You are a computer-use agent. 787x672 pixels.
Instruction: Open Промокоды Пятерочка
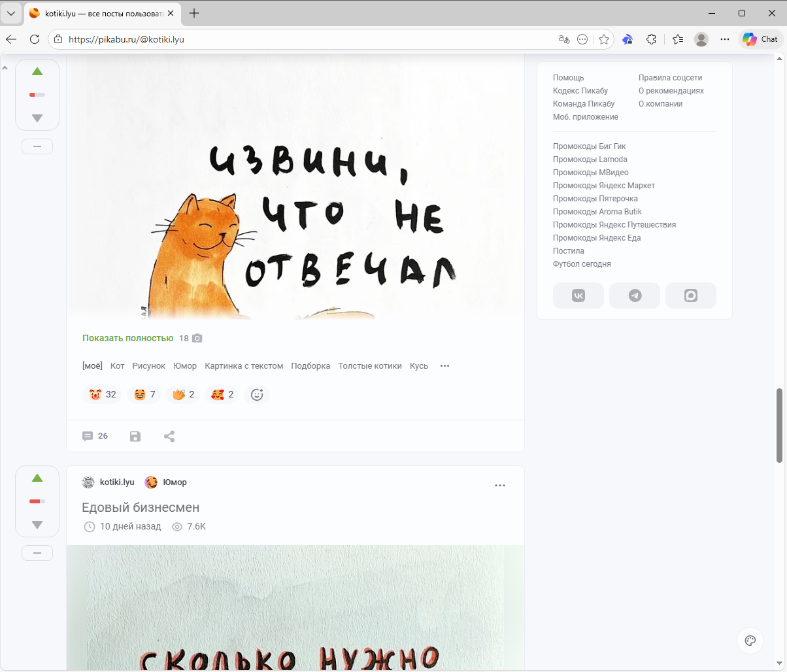[595, 199]
